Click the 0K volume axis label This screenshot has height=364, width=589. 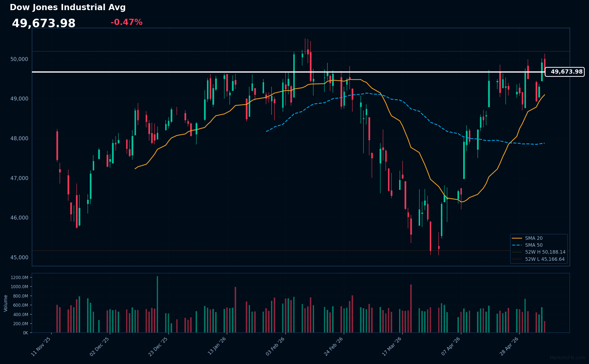point(25,333)
